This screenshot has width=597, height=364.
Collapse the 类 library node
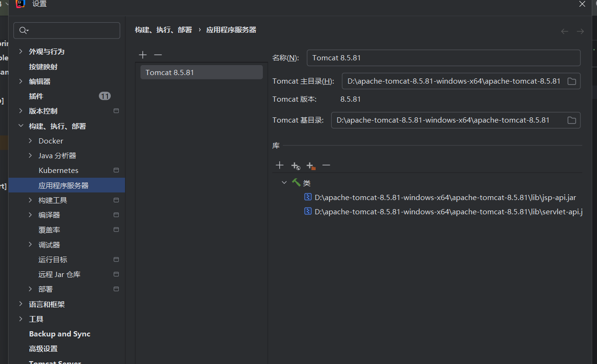[x=284, y=182]
